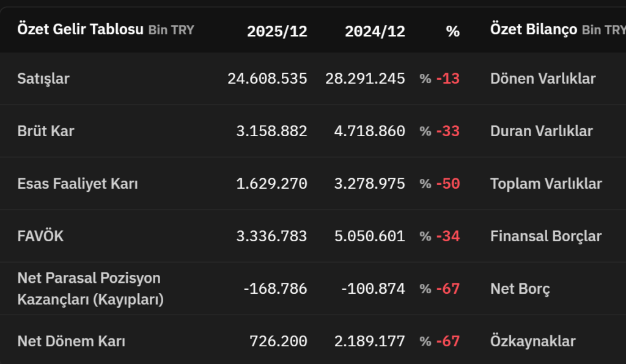Open Dönen Varlıklar in balance summary
Image resolution: width=626 pixels, height=364 pixels.
pyautogui.click(x=543, y=79)
